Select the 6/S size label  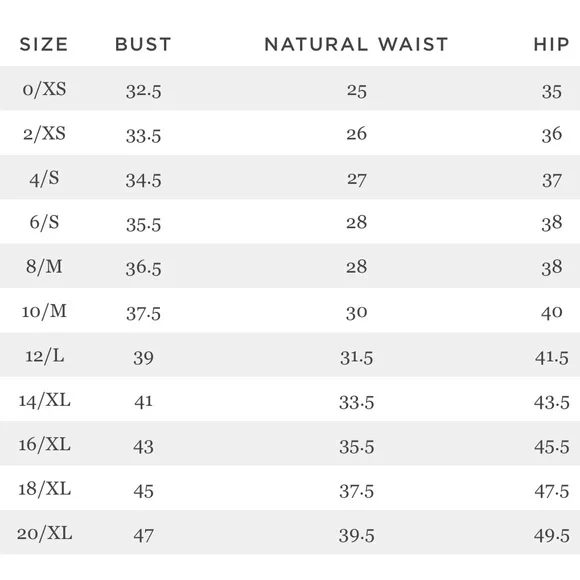click(44, 222)
